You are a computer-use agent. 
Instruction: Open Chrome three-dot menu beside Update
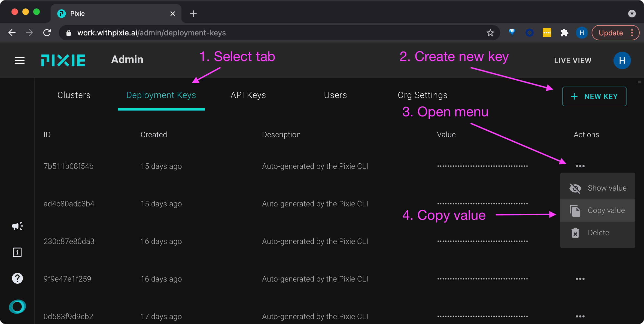[632, 33]
